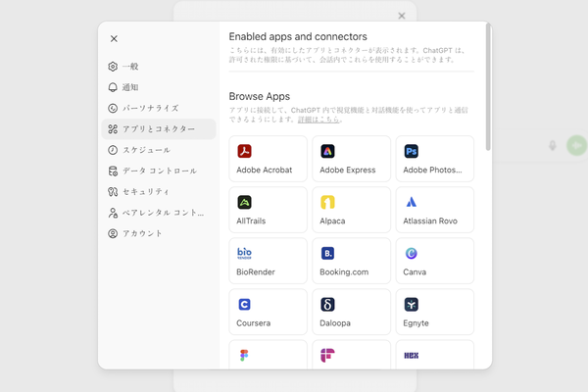Screen dimensions: 588x392
Task: Click the Alpaca app icon
Action: pyautogui.click(x=327, y=202)
